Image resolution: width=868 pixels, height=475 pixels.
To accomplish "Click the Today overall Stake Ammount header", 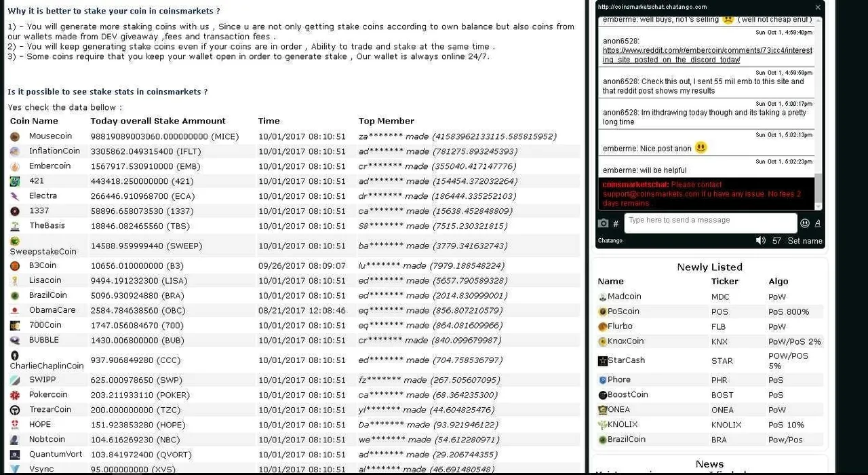I will 158,121.
